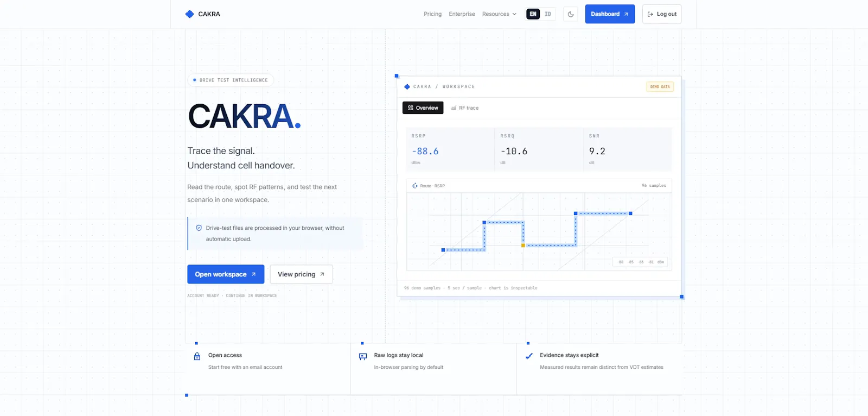
Task: Click the Log out button
Action: click(x=662, y=14)
